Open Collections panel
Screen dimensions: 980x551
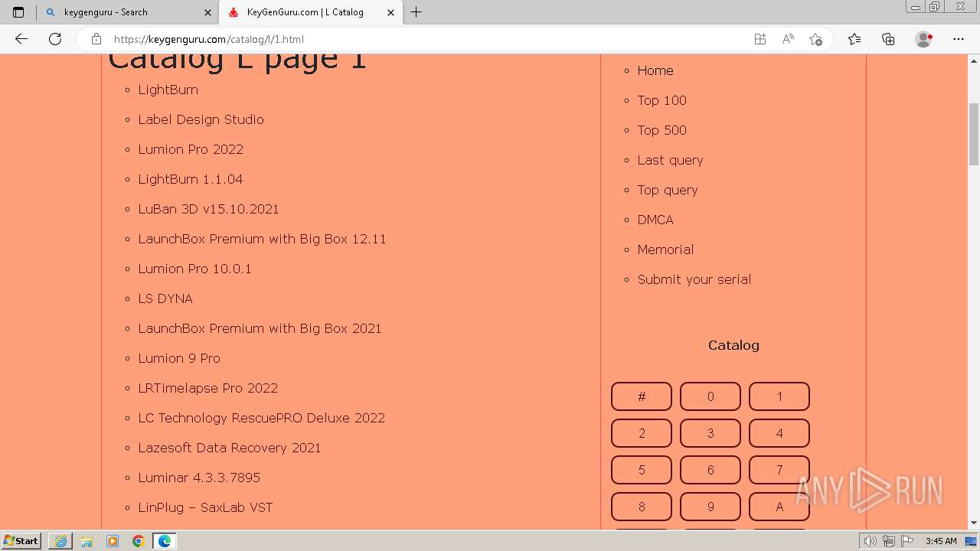point(888,39)
